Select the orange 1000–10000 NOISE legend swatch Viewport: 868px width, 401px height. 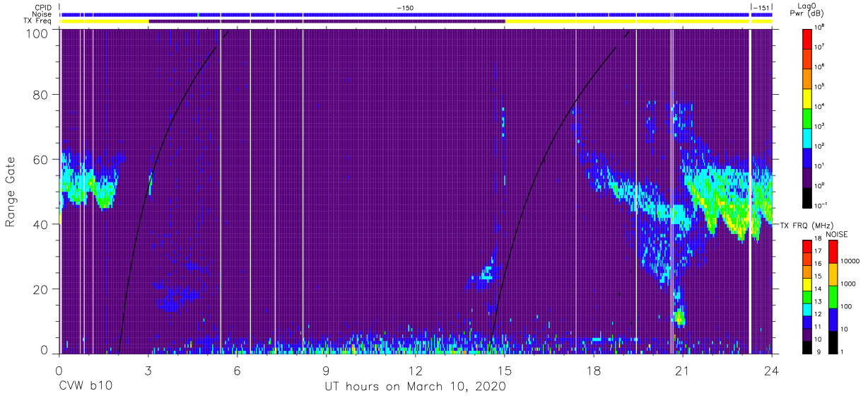832,274
